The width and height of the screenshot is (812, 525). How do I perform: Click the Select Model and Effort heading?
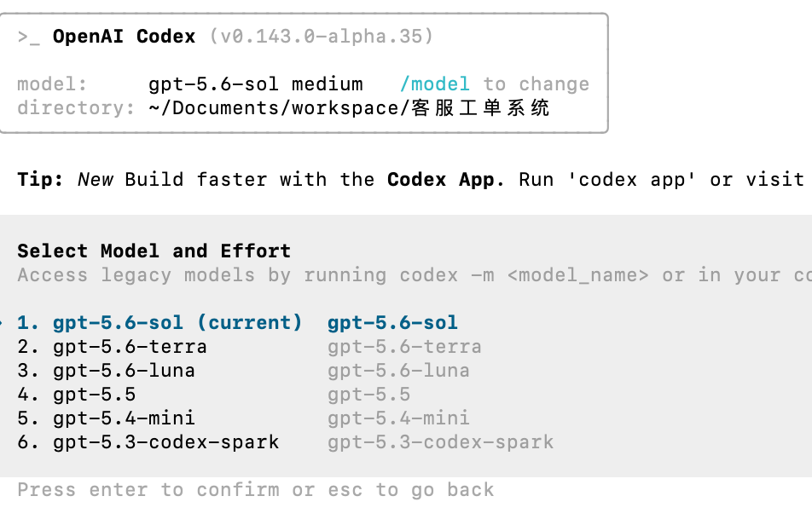point(154,251)
